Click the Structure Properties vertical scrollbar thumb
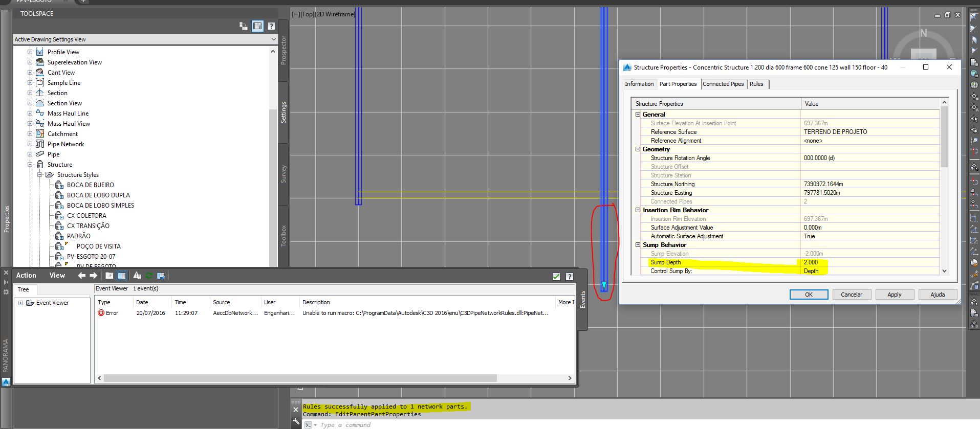 pos(945,137)
